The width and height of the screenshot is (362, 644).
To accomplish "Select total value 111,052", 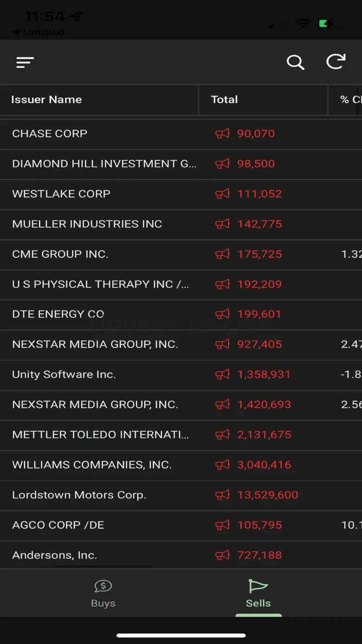I will pos(259,194).
